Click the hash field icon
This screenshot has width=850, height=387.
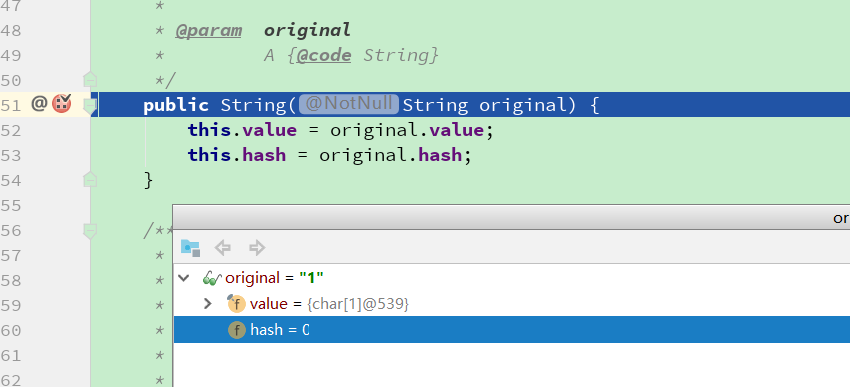(237, 330)
